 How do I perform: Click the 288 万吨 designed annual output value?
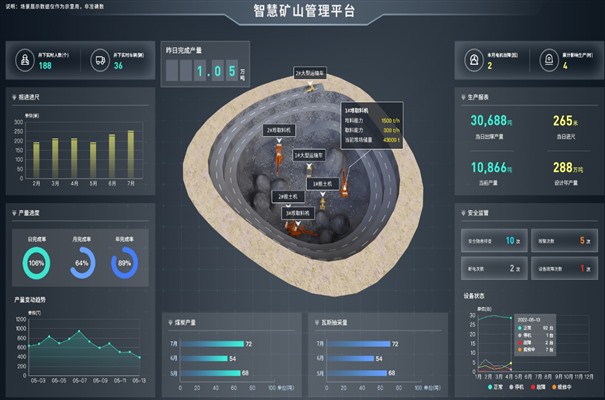coord(568,167)
